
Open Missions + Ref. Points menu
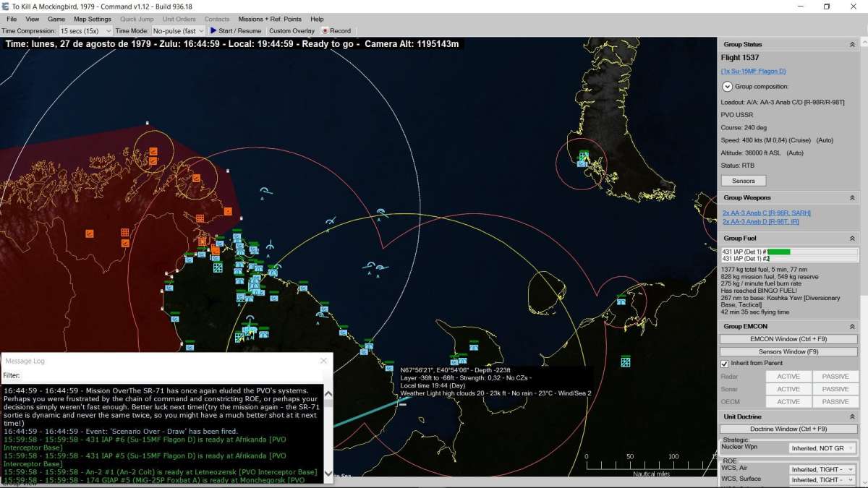[x=270, y=19]
